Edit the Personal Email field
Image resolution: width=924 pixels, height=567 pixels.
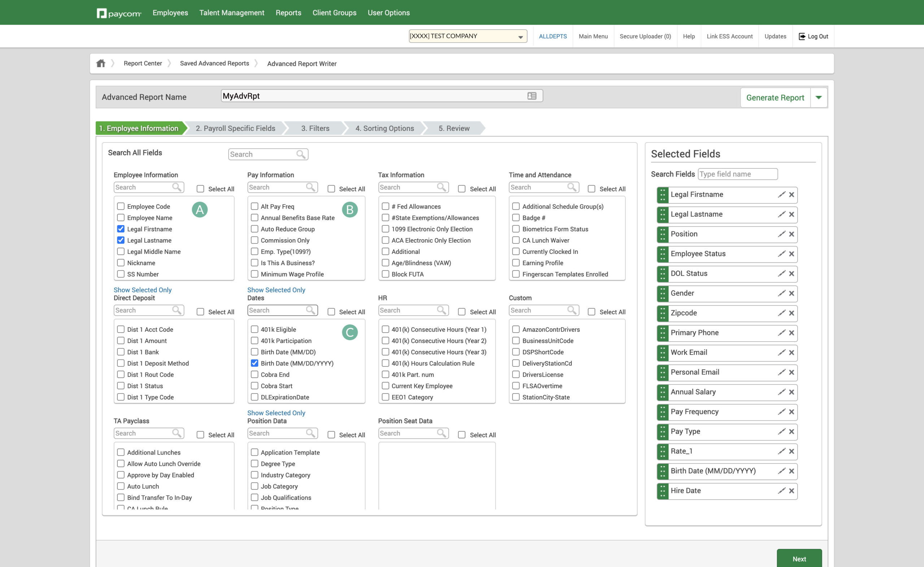click(x=781, y=372)
